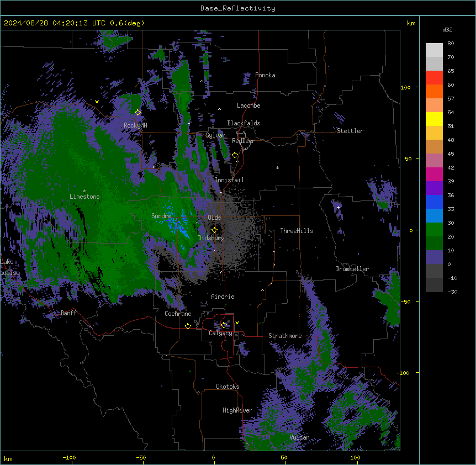Screen dimensions: 476x465
Task: Click the dBZ legend heading
Action: click(x=447, y=30)
